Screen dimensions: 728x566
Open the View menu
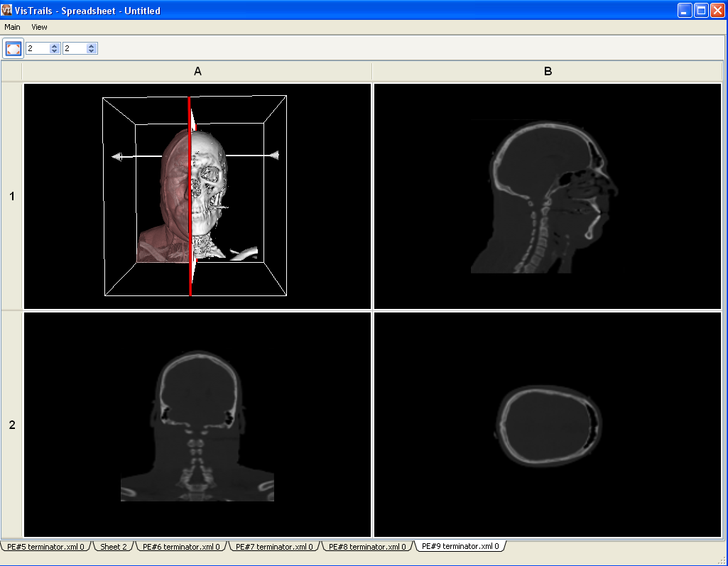pos(39,27)
